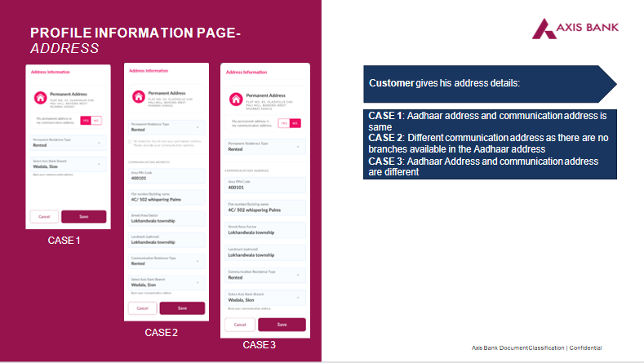Viewport: 644px width, 363px height.
Task: Click the home icon in the CASE 1 card
Action: (x=40, y=98)
